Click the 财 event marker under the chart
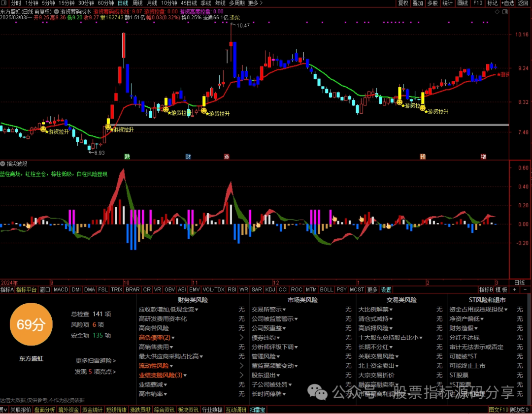 pos(188,157)
